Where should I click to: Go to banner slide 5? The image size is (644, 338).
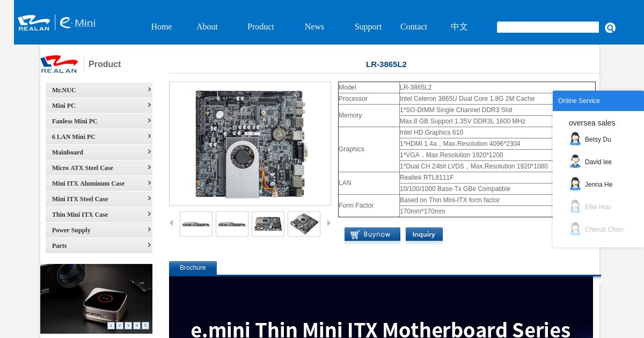point(145,326)
